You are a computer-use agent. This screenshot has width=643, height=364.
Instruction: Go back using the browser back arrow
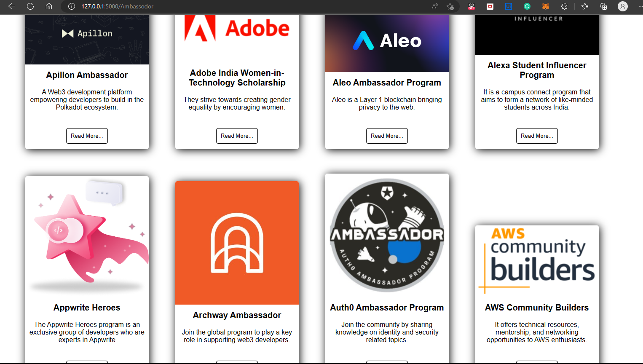pos(12,6)
